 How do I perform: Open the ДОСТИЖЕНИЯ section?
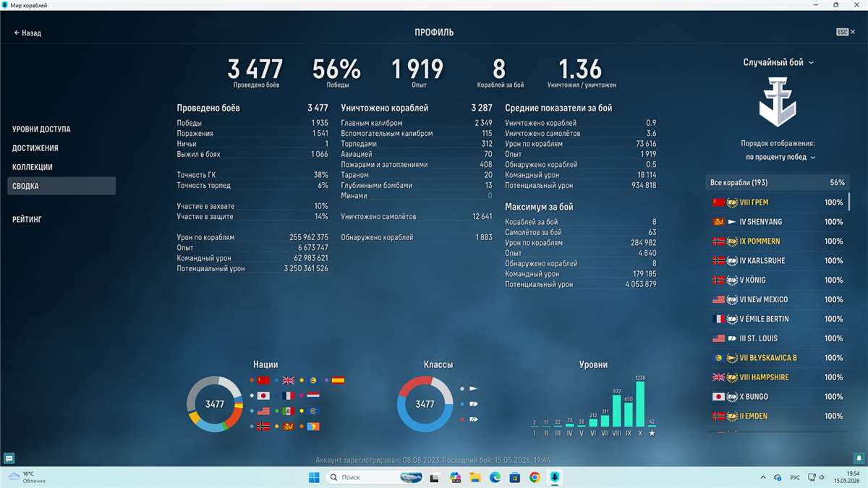[35, 148]
